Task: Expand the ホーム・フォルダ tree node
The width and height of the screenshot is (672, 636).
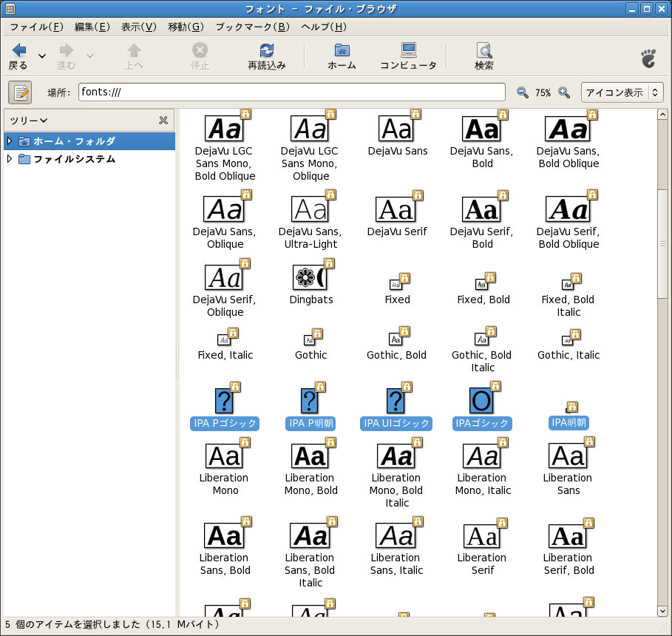Action: click(x=10, y=141)
